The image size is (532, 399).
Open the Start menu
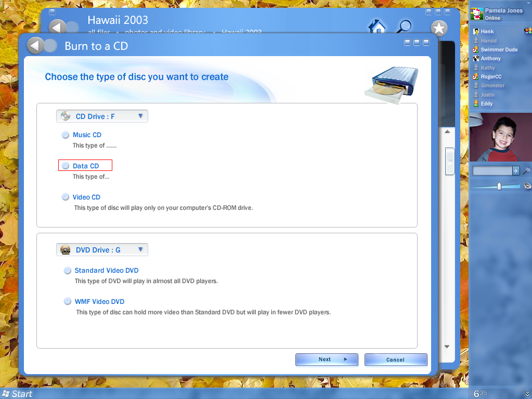tap(17, 394)
